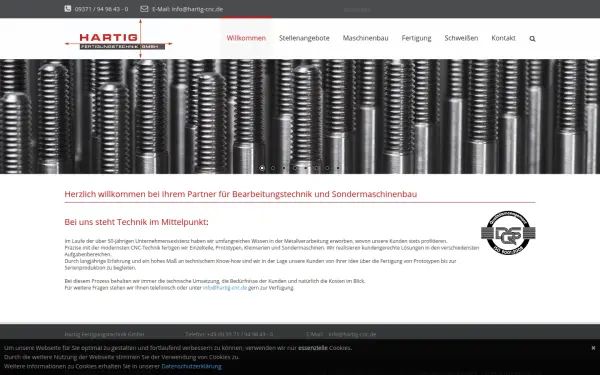Viewport: 600px width, 375px height.
Task: Open the Datenschutzerklärung link in cookie banner
Action: tap(191, 366)
